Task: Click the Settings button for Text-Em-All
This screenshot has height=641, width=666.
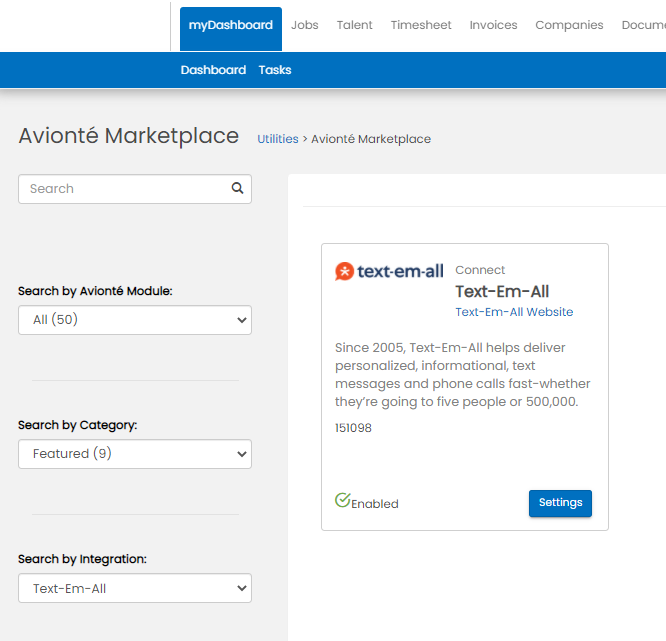Action: pos(560,503)
